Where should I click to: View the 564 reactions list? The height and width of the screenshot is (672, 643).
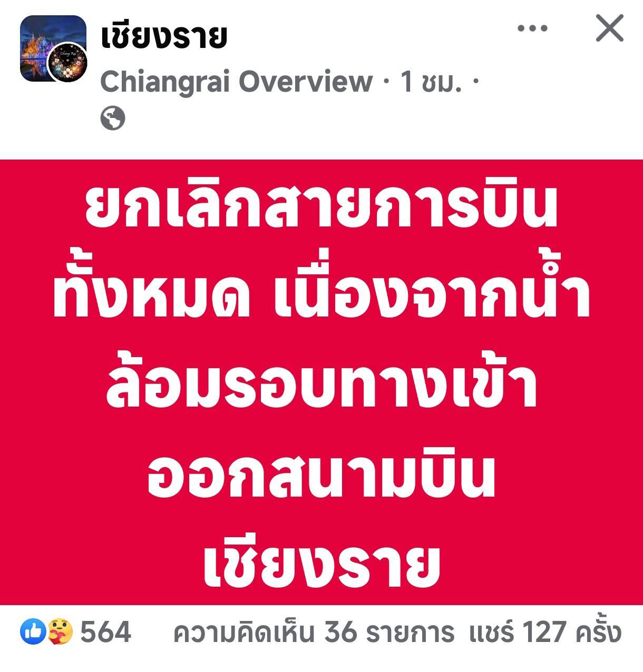tap(105, 632)
